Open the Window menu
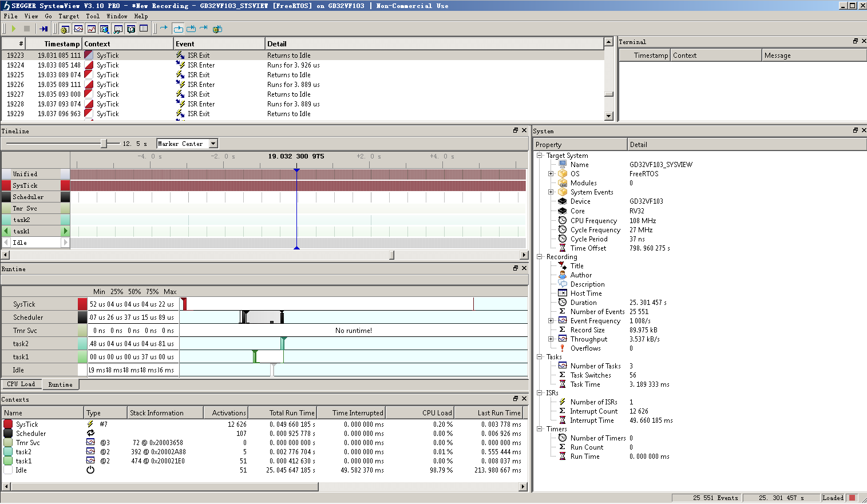This screenshot has height=504, width=867. tap(117, 16)
